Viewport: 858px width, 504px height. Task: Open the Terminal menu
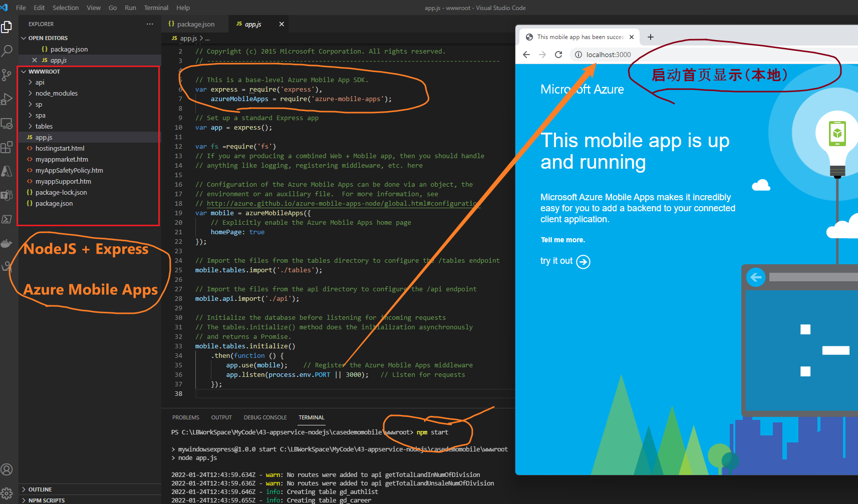pos(156,8)
